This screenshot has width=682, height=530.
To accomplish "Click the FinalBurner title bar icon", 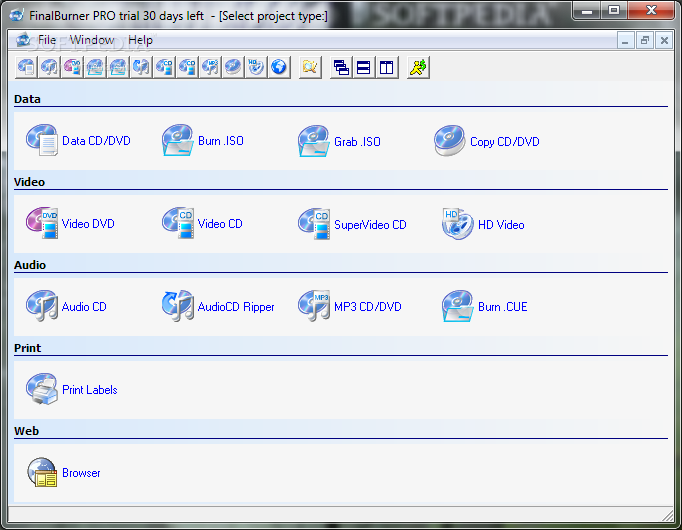I will [17, 15].
